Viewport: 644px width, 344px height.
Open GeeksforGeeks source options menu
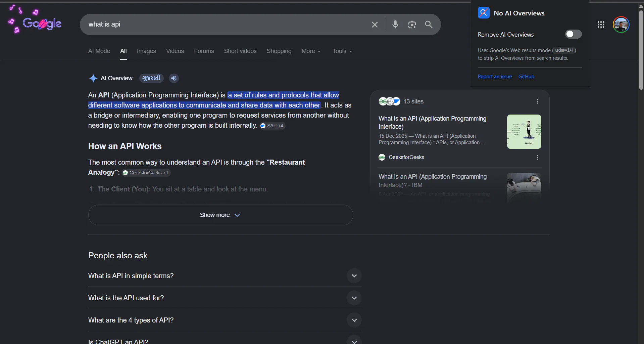click(538, 157)
